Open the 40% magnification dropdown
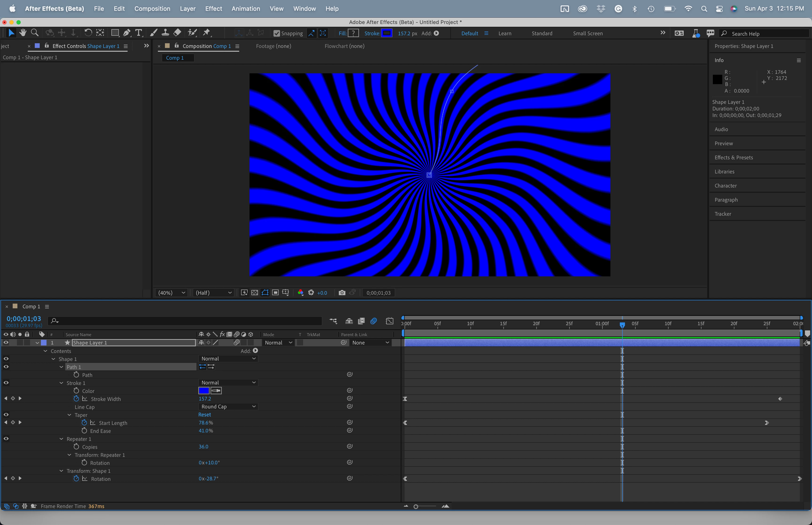 (x=171, y=293)
